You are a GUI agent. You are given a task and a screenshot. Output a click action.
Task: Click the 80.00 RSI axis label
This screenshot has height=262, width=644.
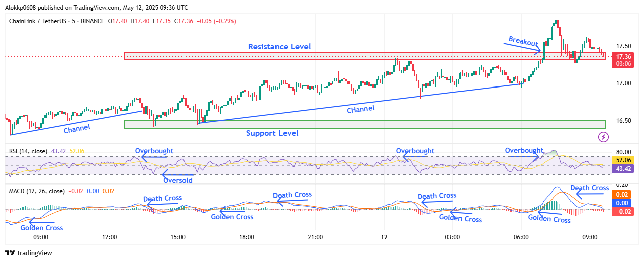624,152
